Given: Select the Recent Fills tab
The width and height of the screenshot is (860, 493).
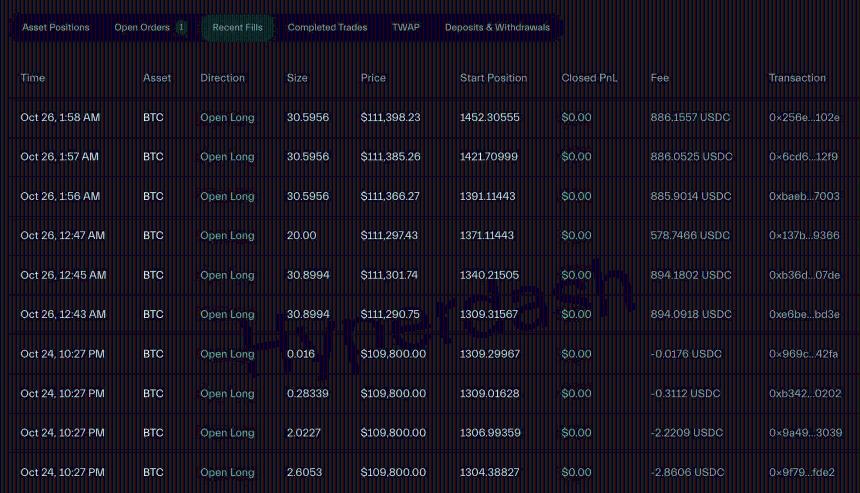Looking at the screenshot, I should [x=237, y=28].
